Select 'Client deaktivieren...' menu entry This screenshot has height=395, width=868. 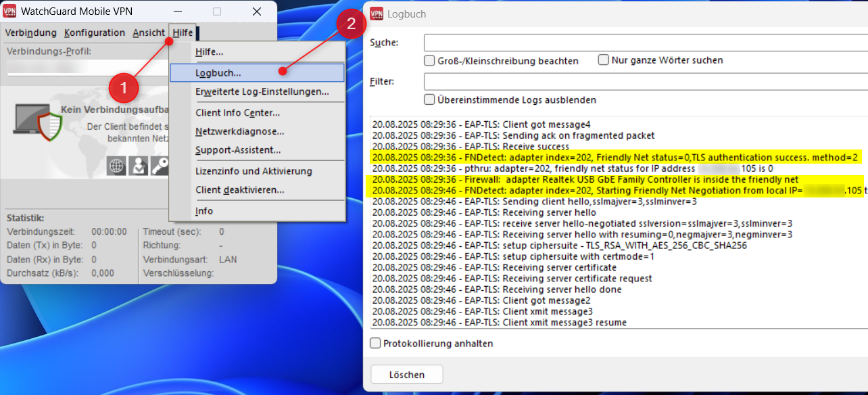point(257,190)
